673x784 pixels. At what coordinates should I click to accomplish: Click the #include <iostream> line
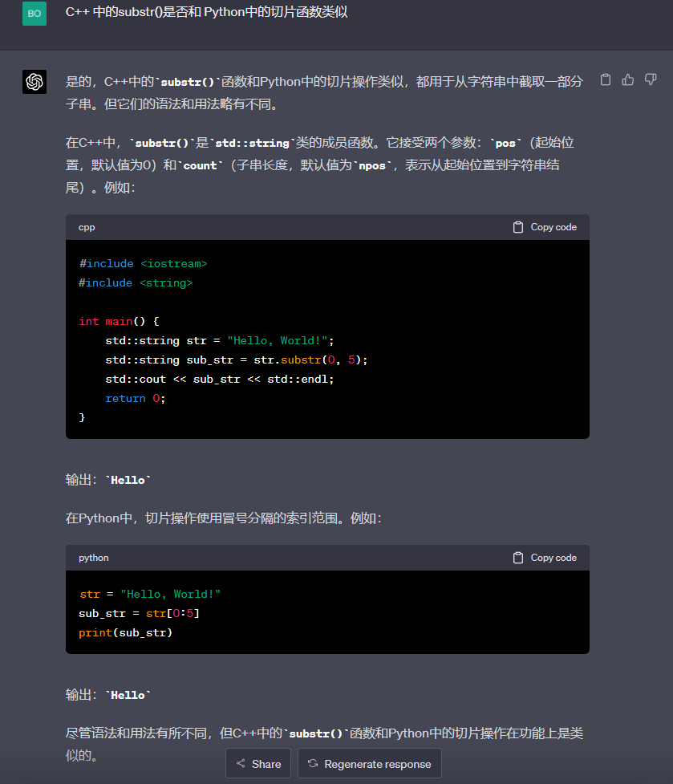tap(143, 263)
